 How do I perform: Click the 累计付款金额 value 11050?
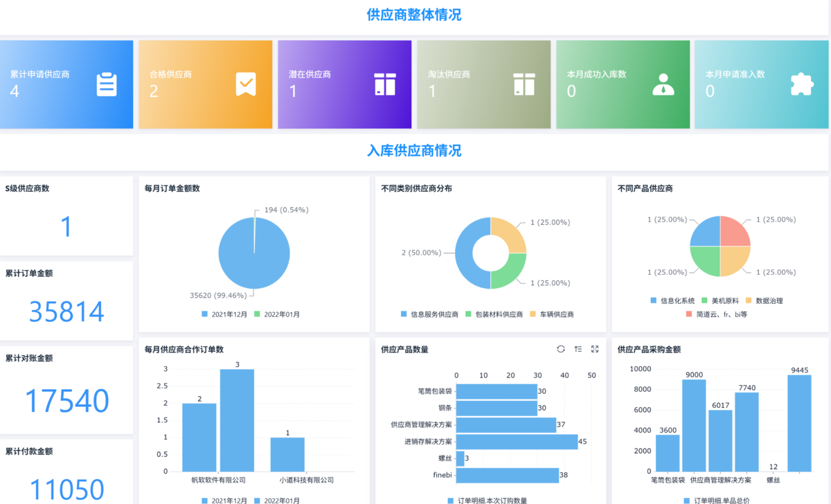pyautogui.click(x=66, y=491)
